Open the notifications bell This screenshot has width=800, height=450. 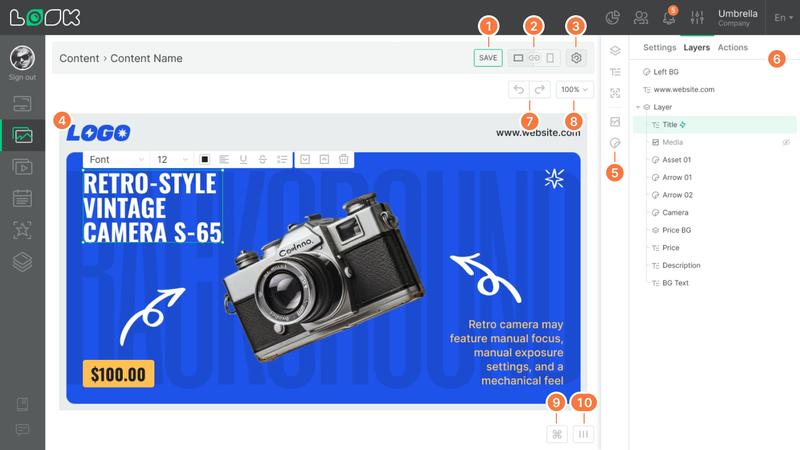[x=669, y=17]
